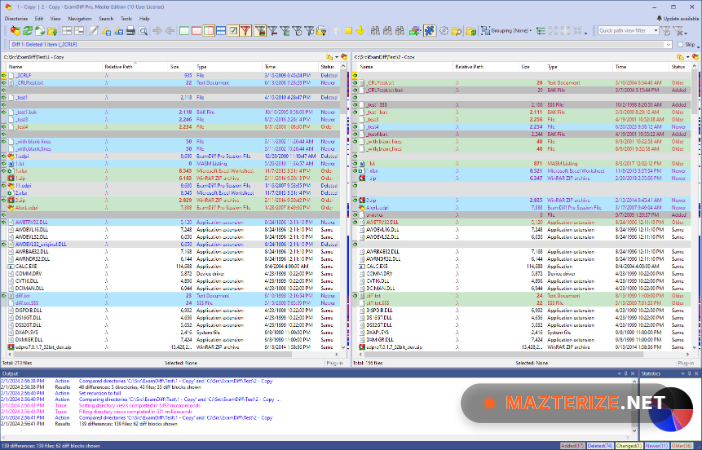Toggle the funnel with red minus filter
The image size is (702, 450).
pos(272,30)
